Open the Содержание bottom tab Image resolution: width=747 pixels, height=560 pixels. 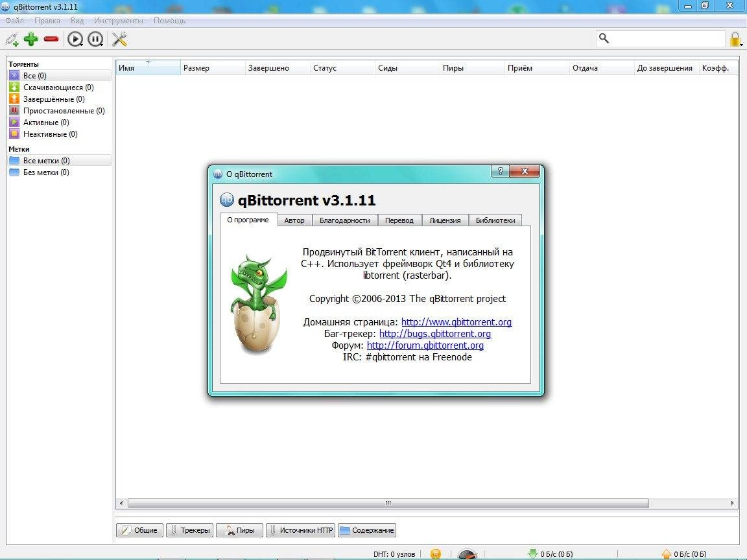[367, 530]
